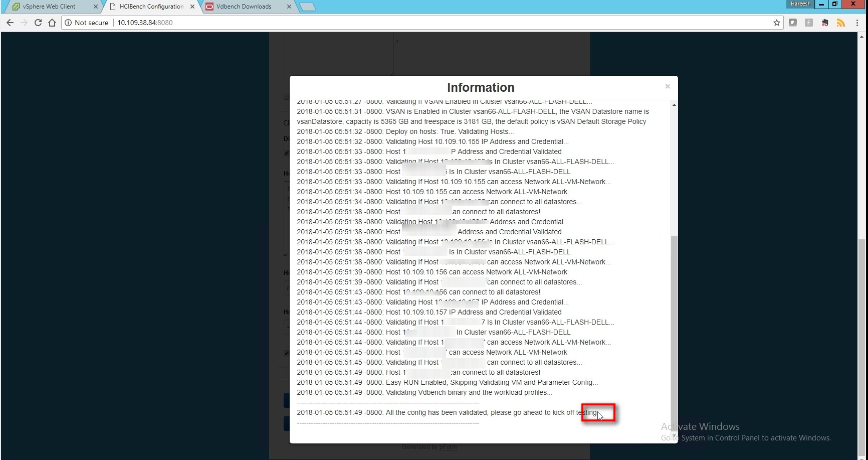Screen dimensions: 868x460
Task: Open the orange RSS feed extension
Action: [840, 23]
